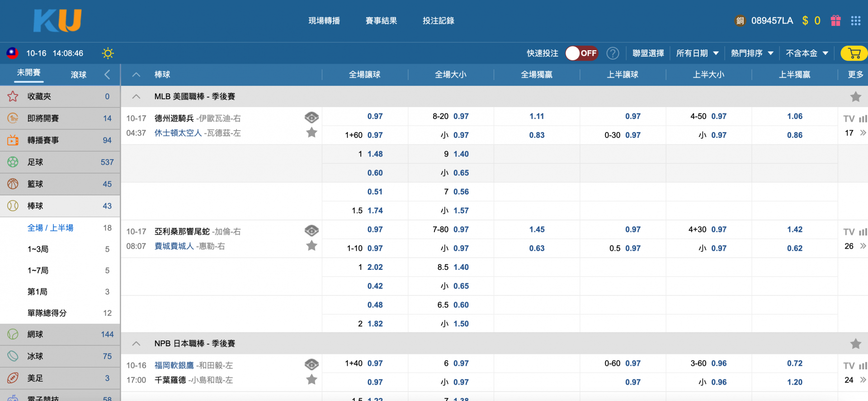Screen dimensions: 868x401
Task: Click the 網球 tennis icon
Action: [x=13, y=335]
